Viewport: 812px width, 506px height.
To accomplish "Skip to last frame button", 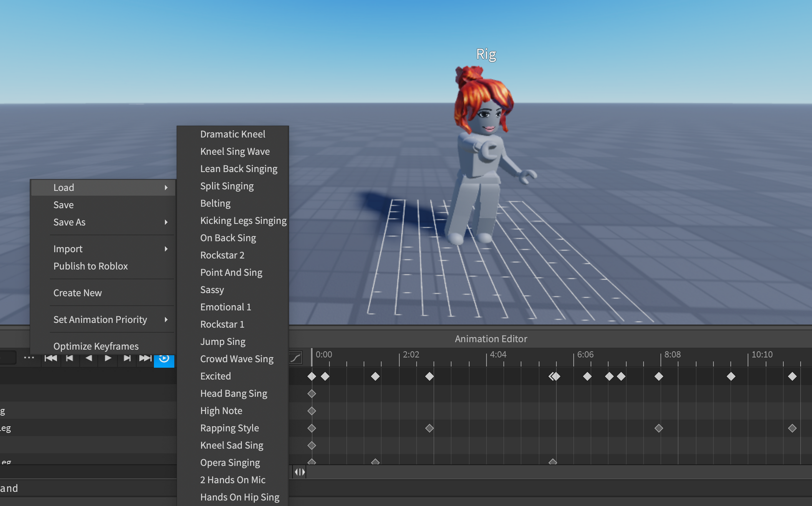I will (145, 358).
